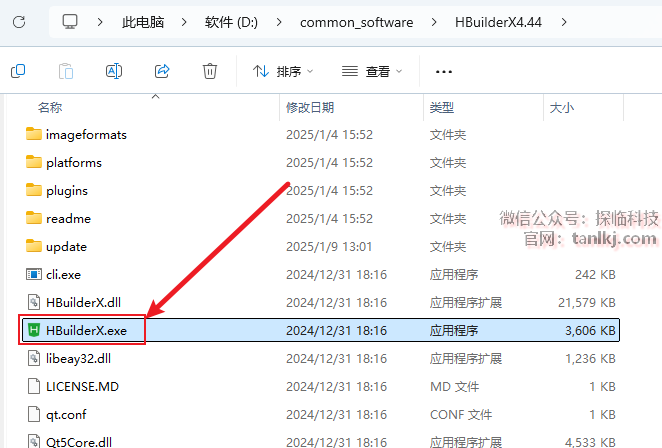
Task: Click the 21,579 KB size value
Action: [x=586, y=303]
